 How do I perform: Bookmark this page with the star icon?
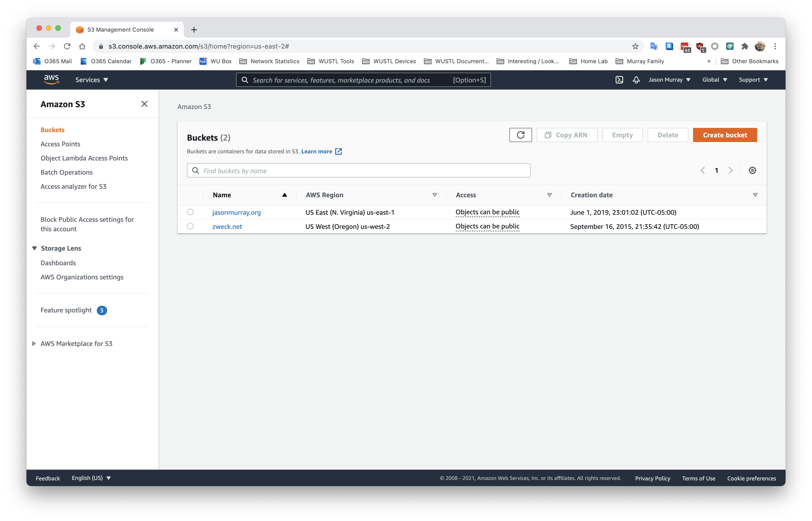tap(635, 46)
